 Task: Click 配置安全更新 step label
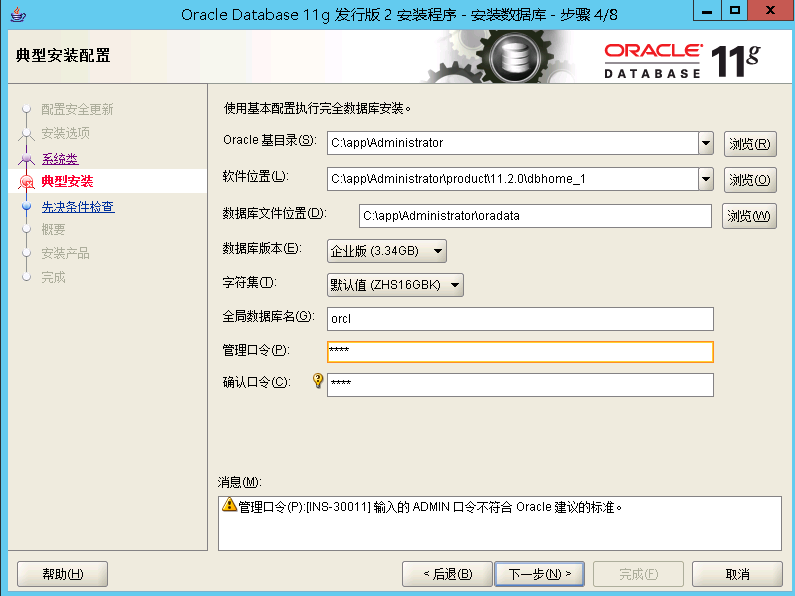tap(77, 109)
